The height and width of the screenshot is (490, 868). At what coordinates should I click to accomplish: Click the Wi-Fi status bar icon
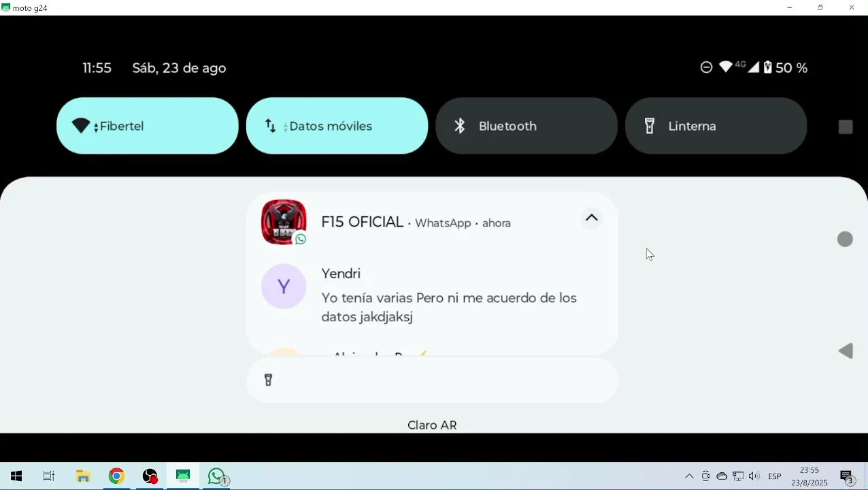coord(725,67)
